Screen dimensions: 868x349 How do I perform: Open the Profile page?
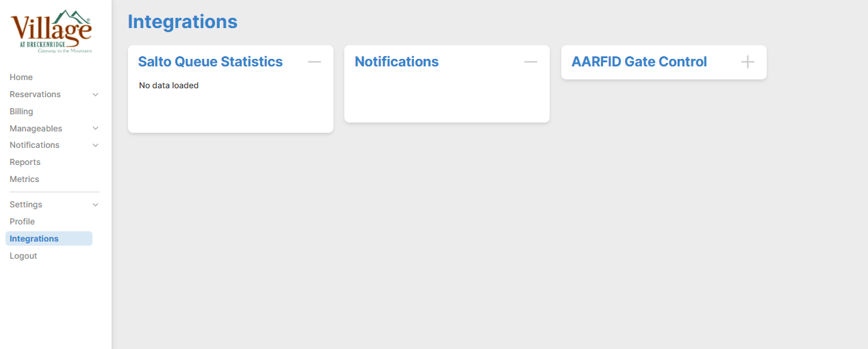pos(22,222)
